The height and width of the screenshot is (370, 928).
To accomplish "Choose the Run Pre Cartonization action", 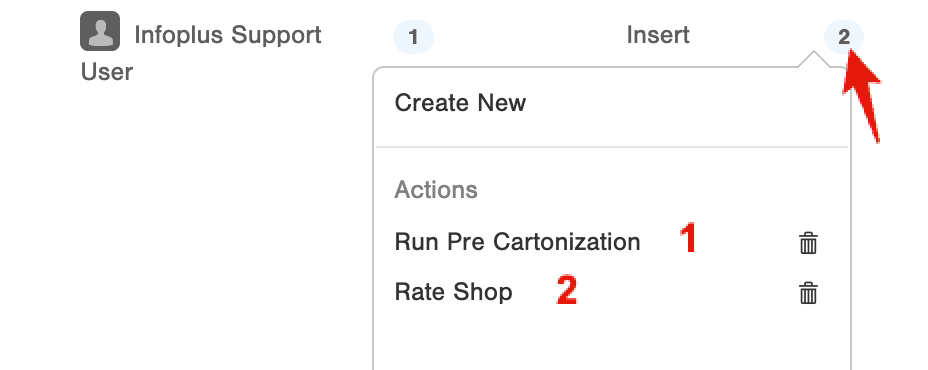I will tap(517, 242).
